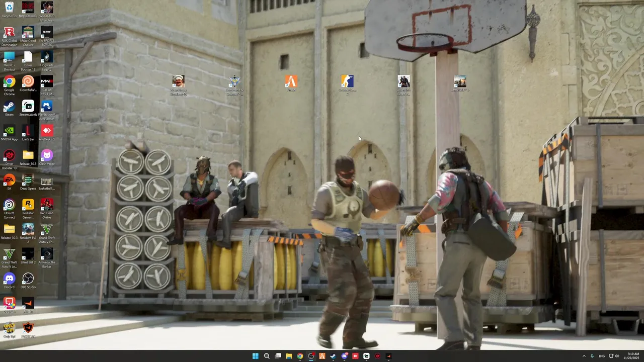This screenshot has height=362, width=644.
Task: Open OBS Studio desktop shortcut
Action: pyautogui.click(x=28, y=281)
